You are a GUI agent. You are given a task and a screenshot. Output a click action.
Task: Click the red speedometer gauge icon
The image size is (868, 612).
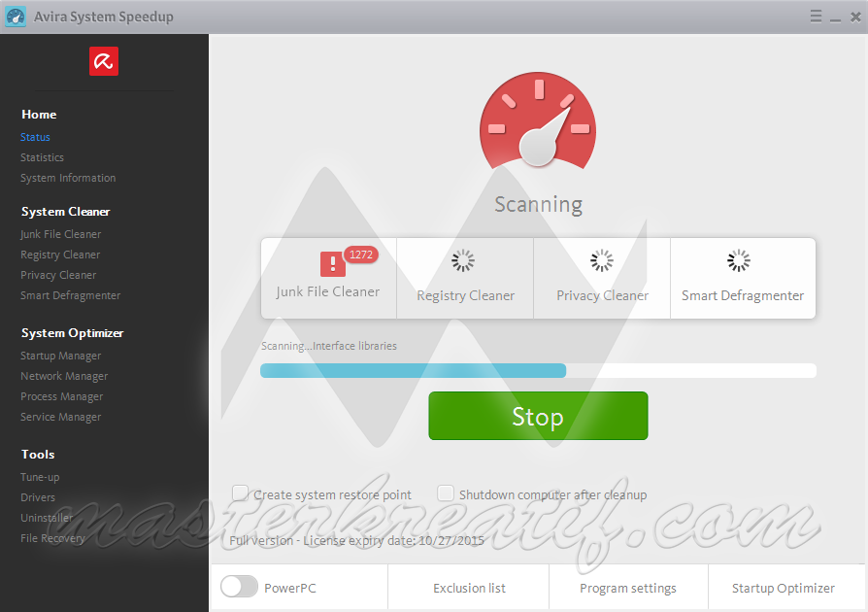(538, 121)
